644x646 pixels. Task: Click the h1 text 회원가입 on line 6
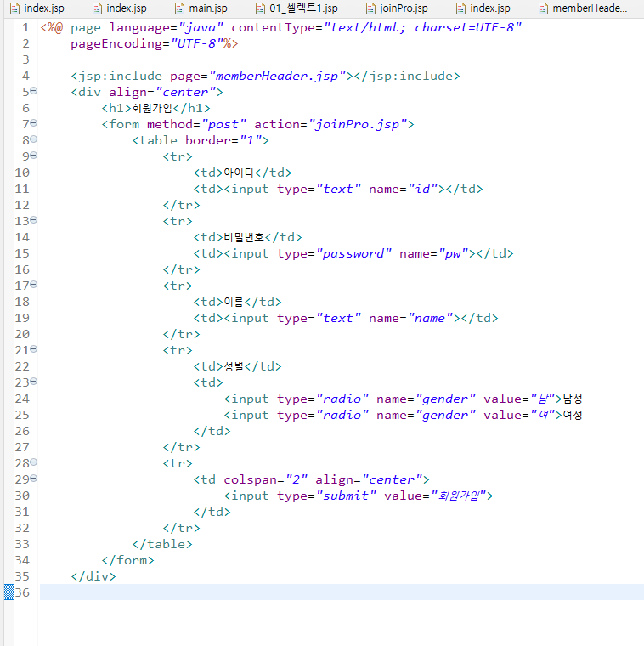tap(151, 108)
